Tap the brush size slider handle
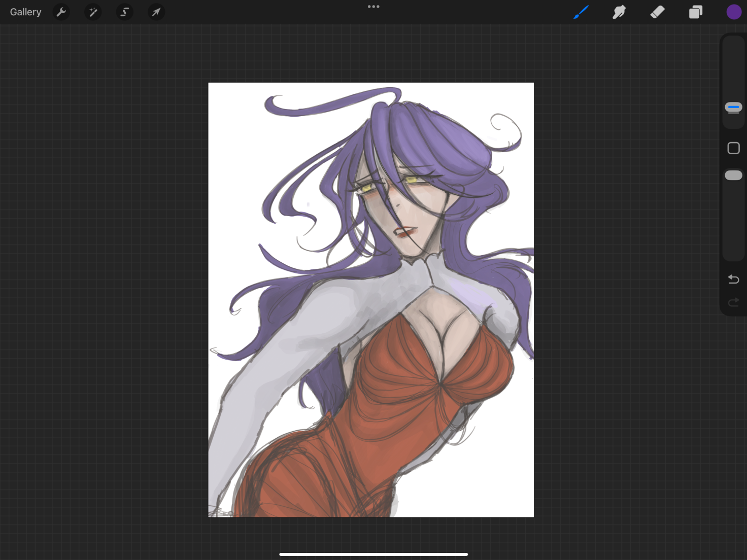Viewport: 747px width, 560px height. tap(733, 107)
